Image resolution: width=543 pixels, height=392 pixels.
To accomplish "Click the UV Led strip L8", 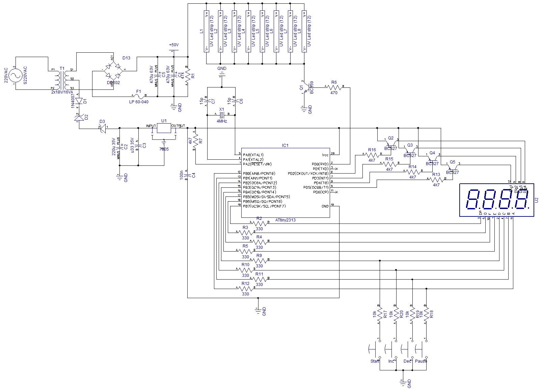I will [x=304, y=31].
